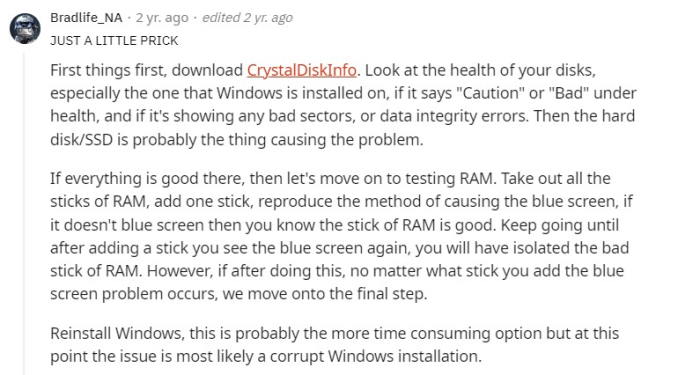Screen dimensions: 700x375
Task: Click the paragraph starting 'Reinstall Windows'
Action: pos(334,345)
